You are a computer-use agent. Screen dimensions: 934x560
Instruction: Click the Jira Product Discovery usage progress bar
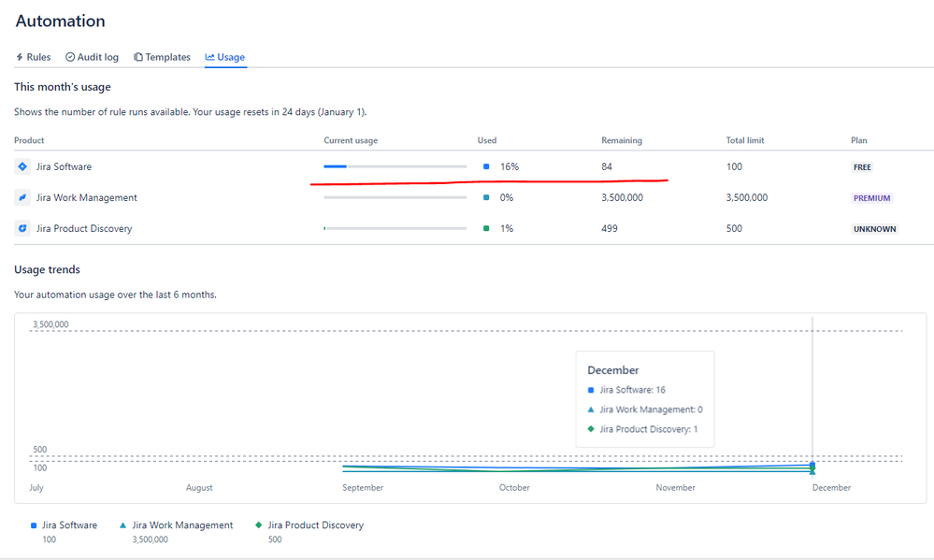click(395, 229)
